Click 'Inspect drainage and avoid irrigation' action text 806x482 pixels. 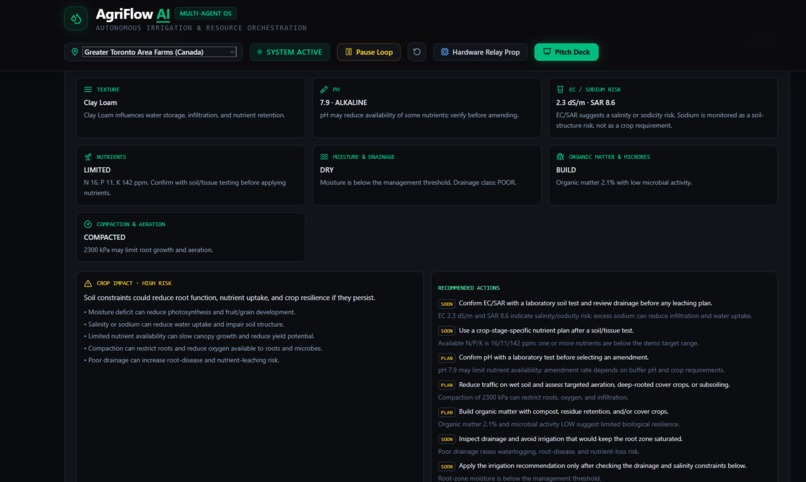point(571,439)
